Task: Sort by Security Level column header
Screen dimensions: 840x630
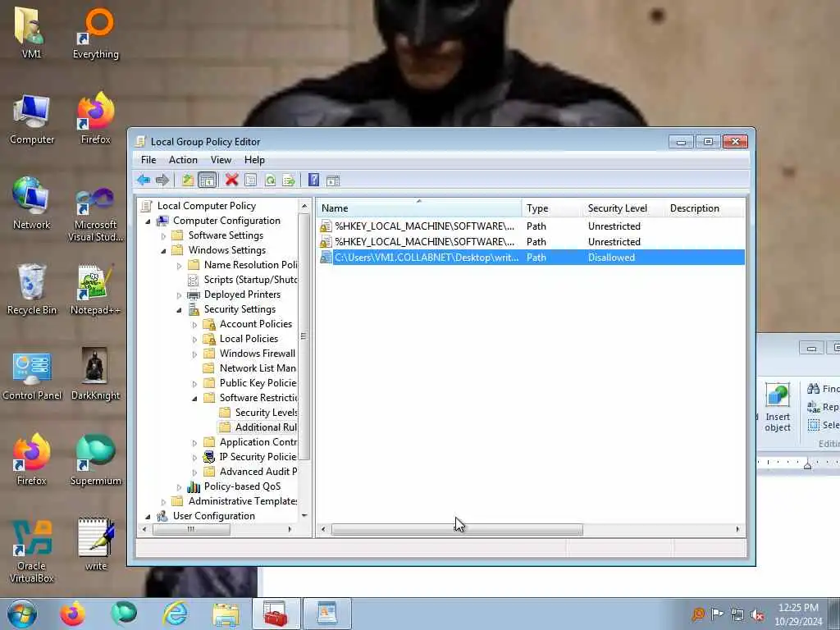Action: [623, 208]
